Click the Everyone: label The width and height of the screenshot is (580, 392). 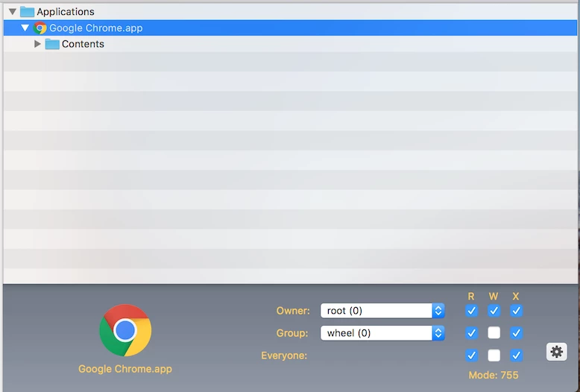click(x=284, y=355)
